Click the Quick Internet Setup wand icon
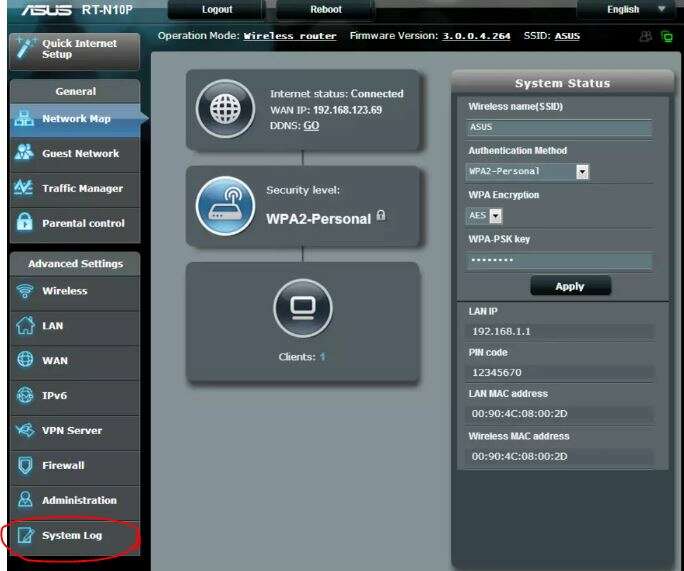This screenshot has width=684, height=571. pyautogui.click(x=25, y=48)
